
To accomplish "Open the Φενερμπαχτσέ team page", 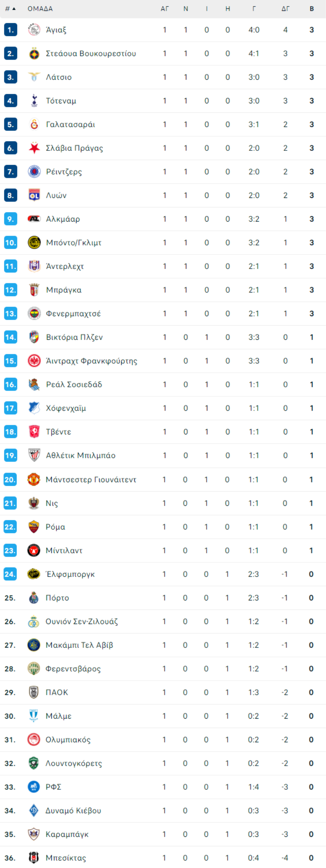I will point(73,314).
